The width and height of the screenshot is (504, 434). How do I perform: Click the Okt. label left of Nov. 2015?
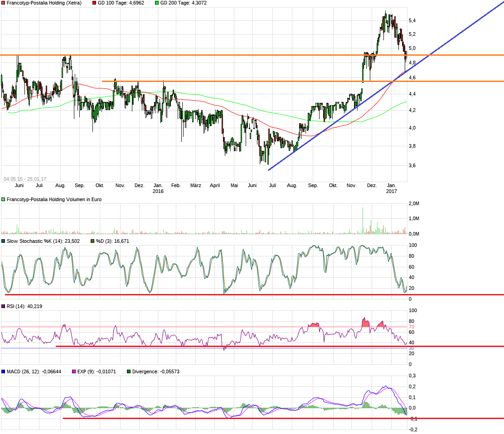click(100, 185)
